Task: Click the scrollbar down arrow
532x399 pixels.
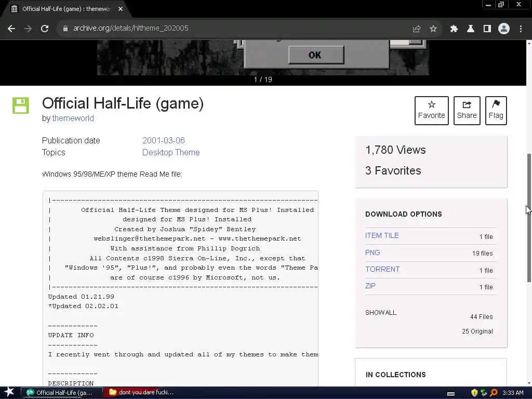Action: (x=529, y=383)
